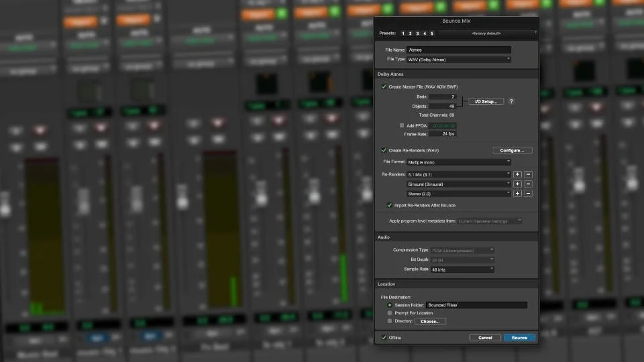This screenshot has height=362, width=644.
Task: Select the Prompt For Location radio button
Action: coord(389,313)
